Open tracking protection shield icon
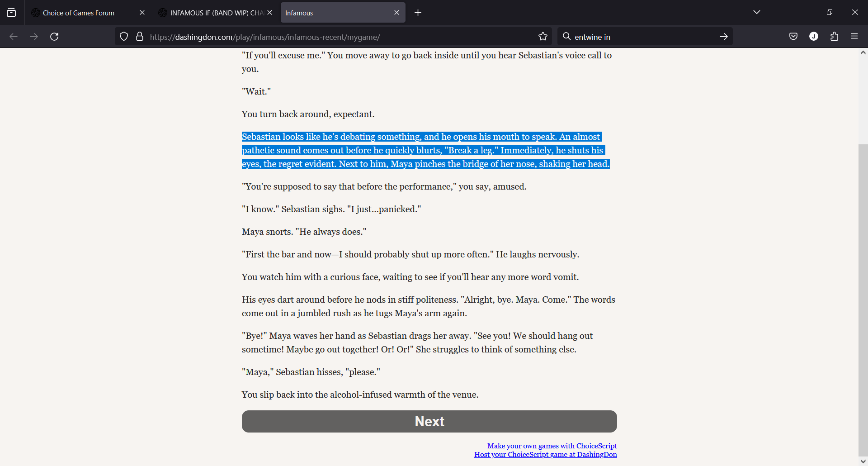This screenshot has width=868, height=466. [x=124, y=37]
